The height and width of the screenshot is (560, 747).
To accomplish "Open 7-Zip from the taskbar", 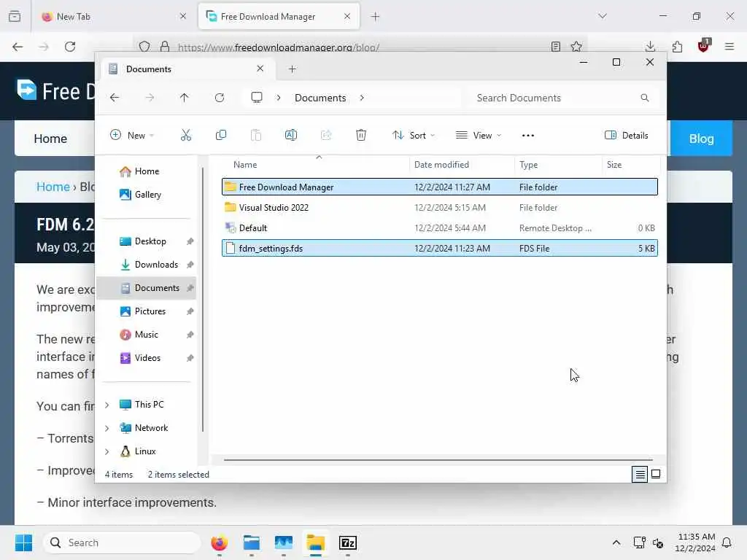I will [348, 542].
